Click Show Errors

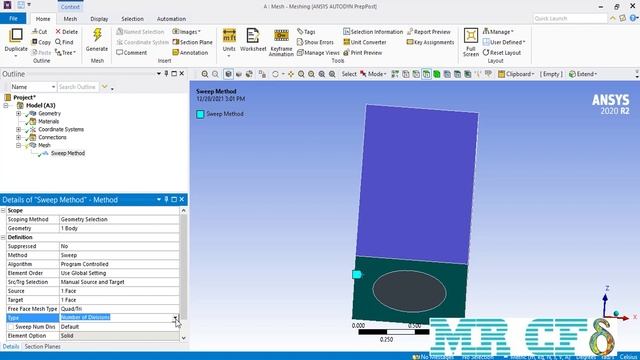pyautogui.click(x=315, y=42)
